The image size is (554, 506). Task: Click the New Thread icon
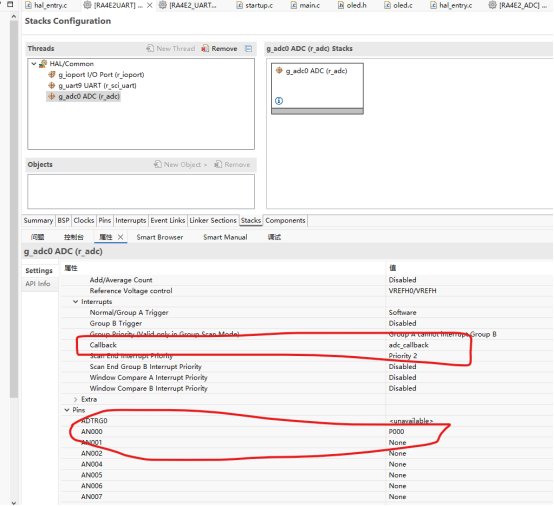[x=150, y=48]
